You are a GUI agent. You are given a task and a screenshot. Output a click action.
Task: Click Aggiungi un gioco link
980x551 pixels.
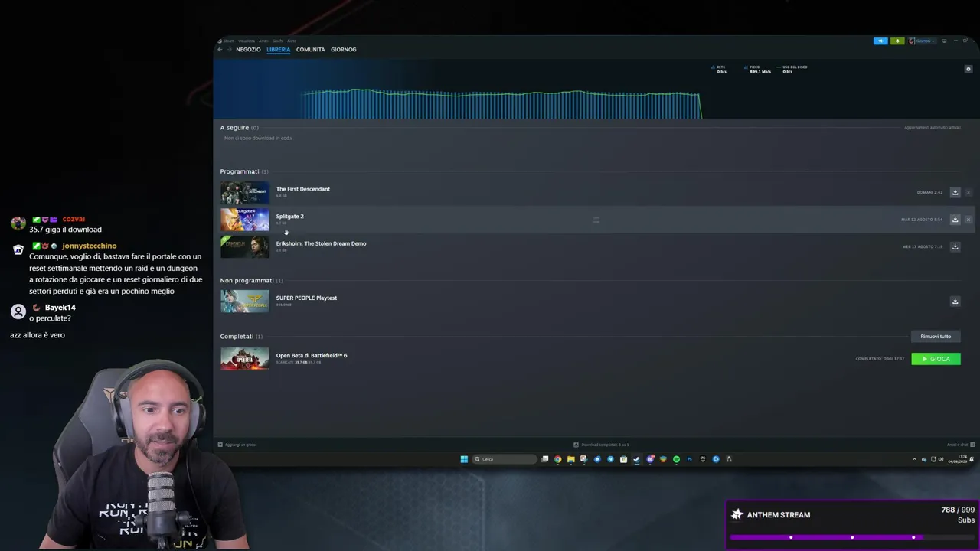tap(237, 445)
